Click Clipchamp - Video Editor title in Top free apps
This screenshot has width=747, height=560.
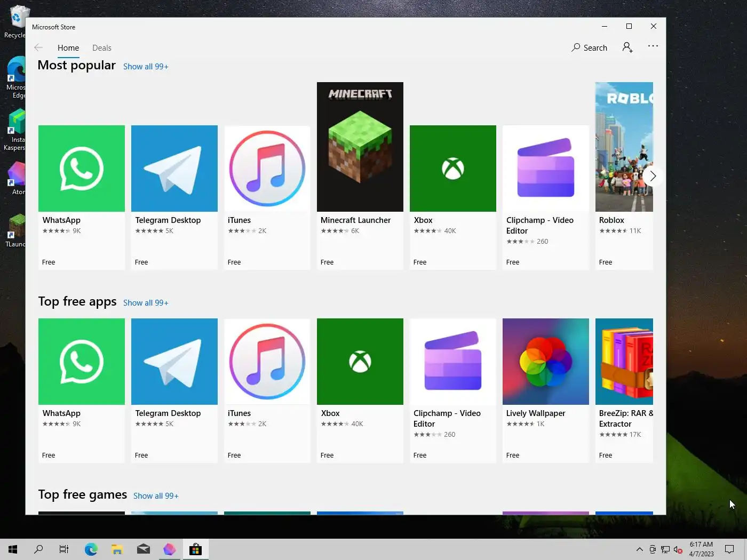coord(447,419)
